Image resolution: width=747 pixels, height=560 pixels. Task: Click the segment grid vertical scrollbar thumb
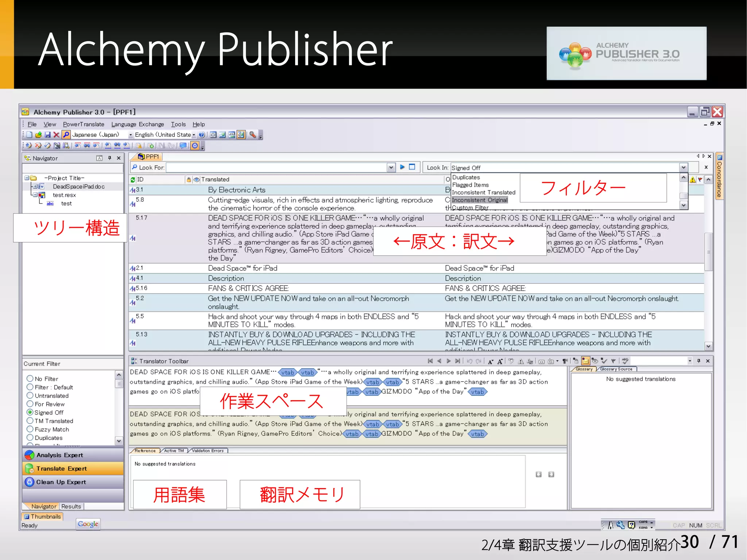pos(708,252)
